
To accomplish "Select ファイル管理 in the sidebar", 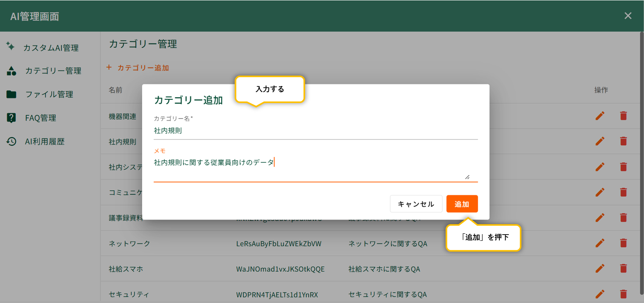I will click(49, 94).
